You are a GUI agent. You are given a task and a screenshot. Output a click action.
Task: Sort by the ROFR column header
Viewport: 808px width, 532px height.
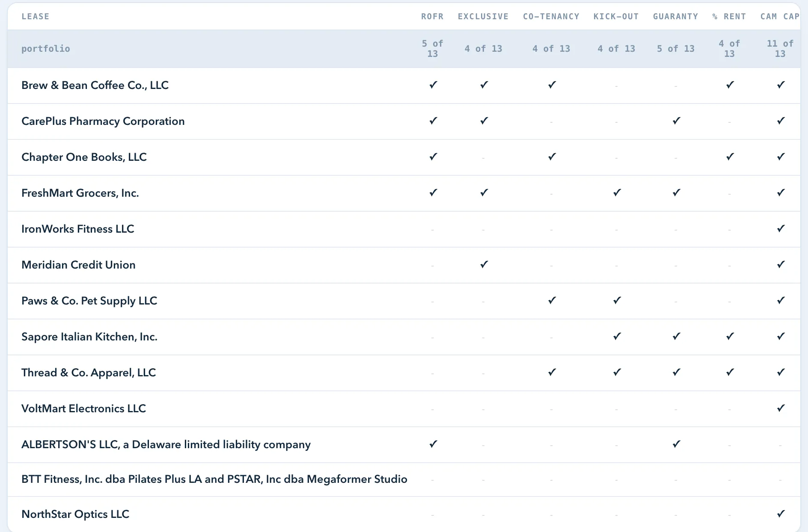point(432,16)
